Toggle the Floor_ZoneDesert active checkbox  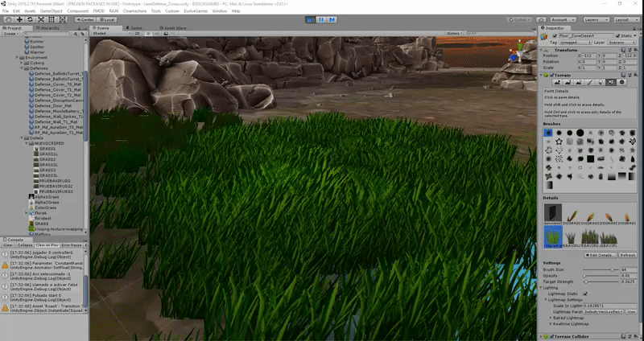(555, 36)
